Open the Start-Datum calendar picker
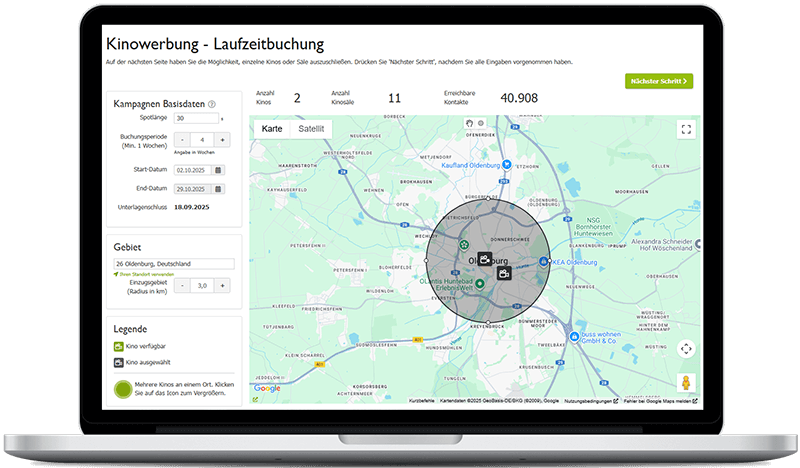This screenshot has height=468, width=800. (218, 170)
